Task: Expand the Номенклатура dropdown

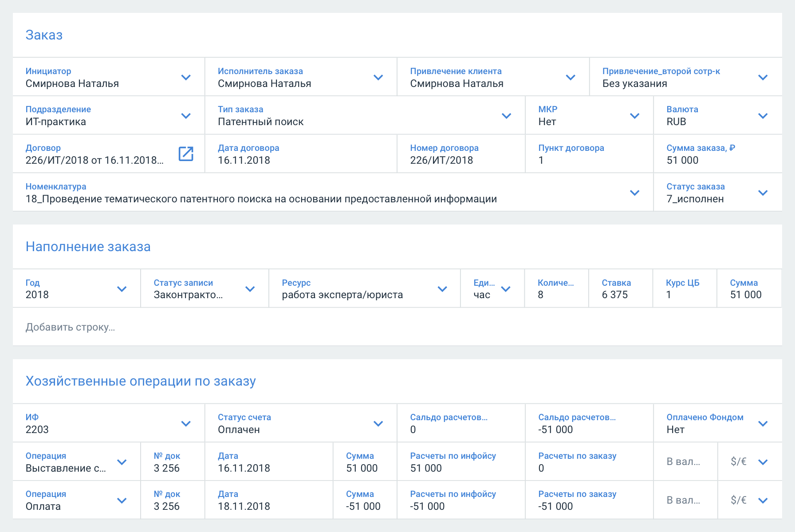Action: tap(634, 193)
